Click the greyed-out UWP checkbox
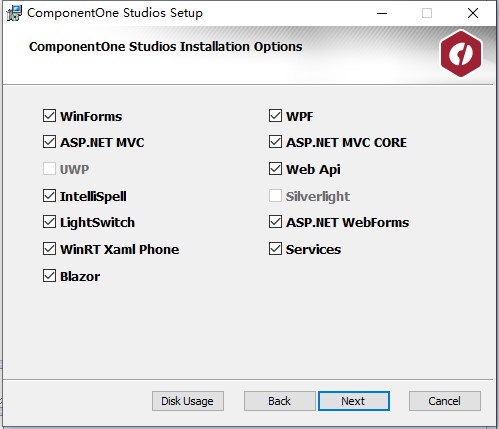Image resolution: width=499 pixels, height=429 pixels. 49,169
